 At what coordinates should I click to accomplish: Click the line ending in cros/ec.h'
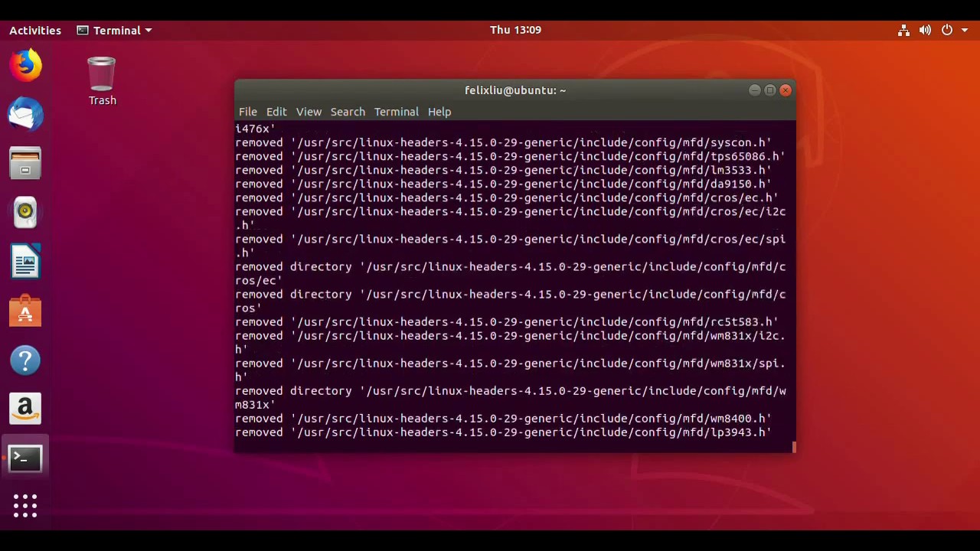coord(507,197)
